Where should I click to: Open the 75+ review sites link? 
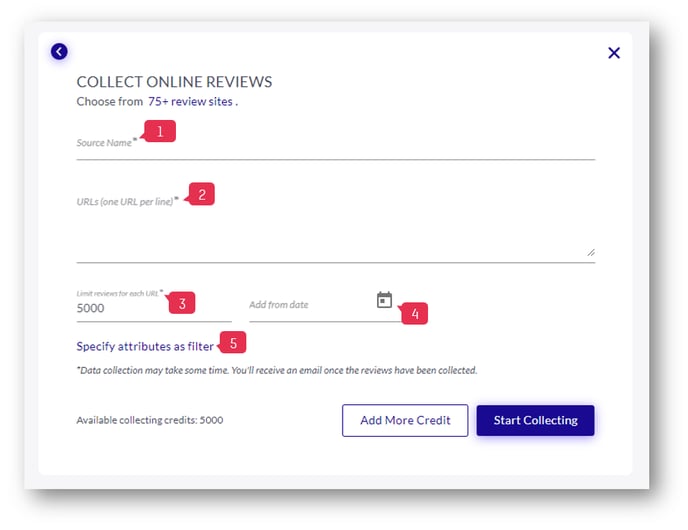(190, 101)
